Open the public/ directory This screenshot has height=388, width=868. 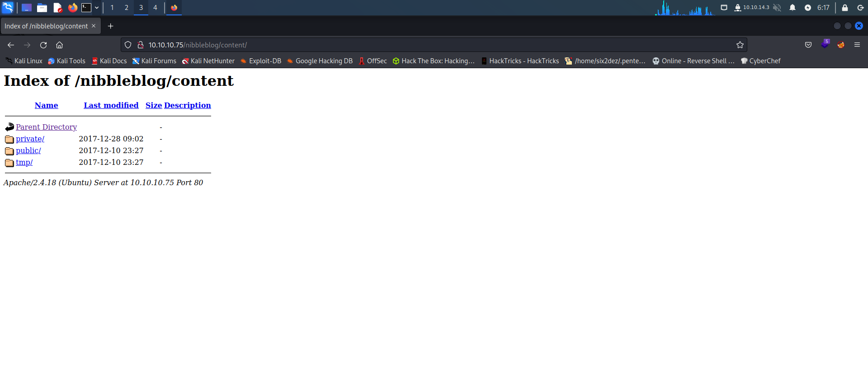[28, 150]
